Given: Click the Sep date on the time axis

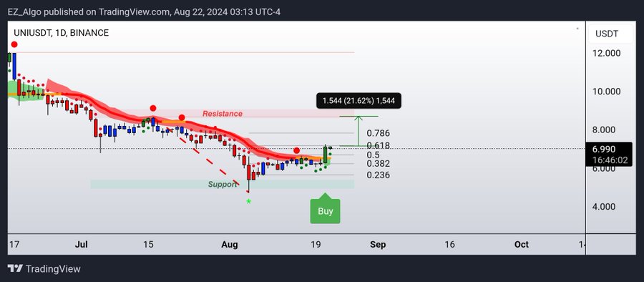Looking at the screenshot, I should pyautogui.click(x=378, y=245).
